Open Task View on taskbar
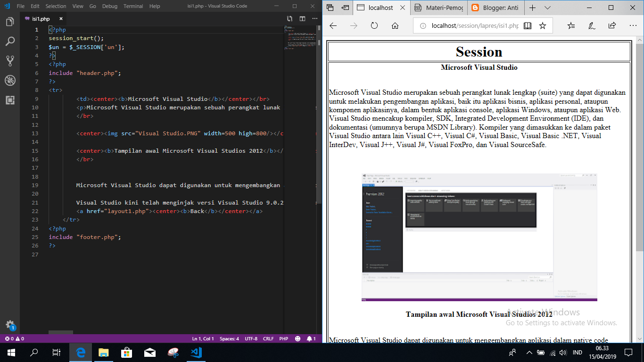 click(57, 353)
